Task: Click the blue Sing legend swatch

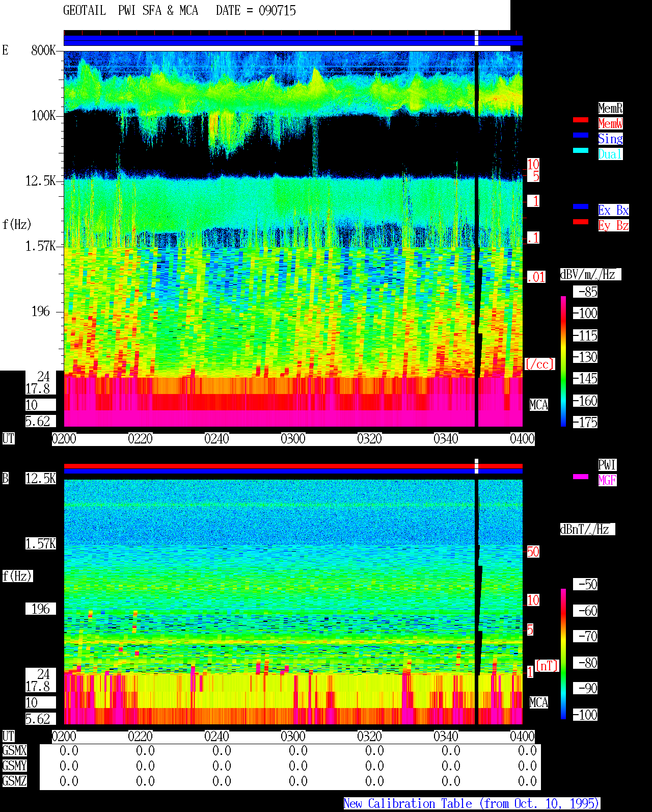Action: coord(581,135)
